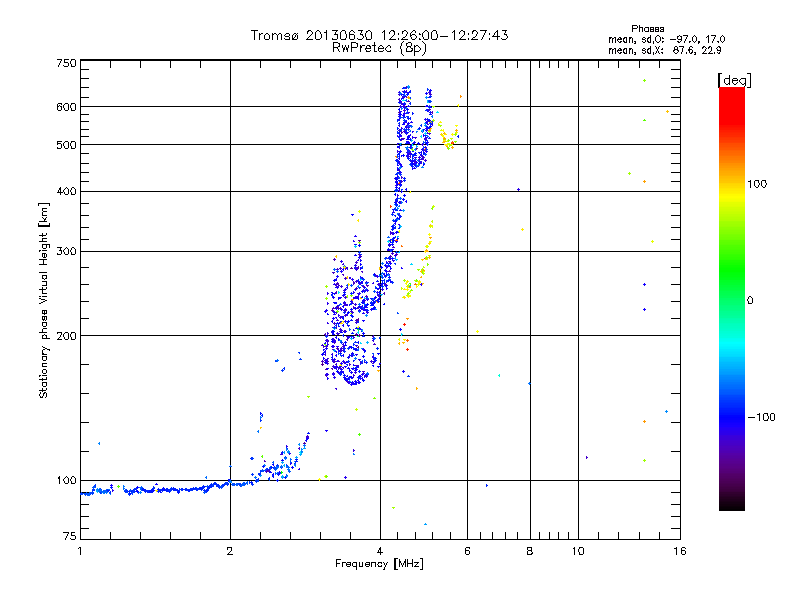800x600 pixels.
Task: Click the y-axis tick label "400"
Action: tap(66, 191)
